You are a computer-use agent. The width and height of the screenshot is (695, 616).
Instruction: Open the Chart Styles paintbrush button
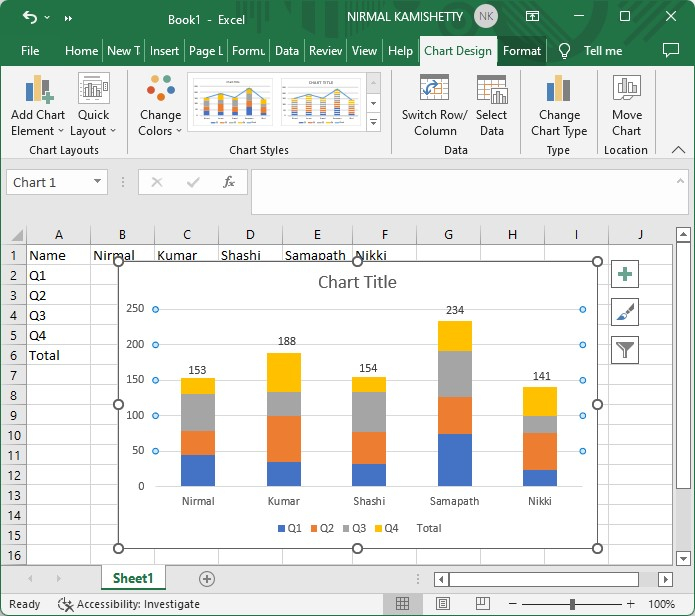pos(624,312)
